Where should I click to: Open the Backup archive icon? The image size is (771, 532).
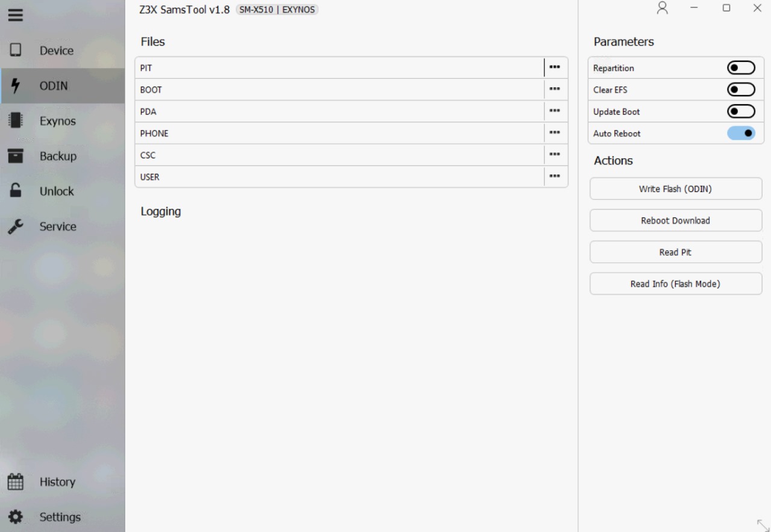click(15, 156)
